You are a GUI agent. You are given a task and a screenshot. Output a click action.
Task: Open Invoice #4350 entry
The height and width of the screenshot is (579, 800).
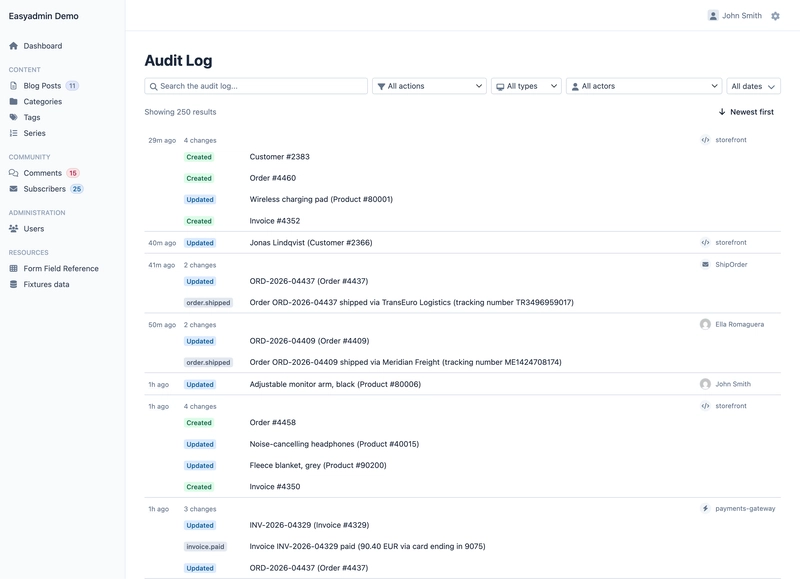pos(275,487)
